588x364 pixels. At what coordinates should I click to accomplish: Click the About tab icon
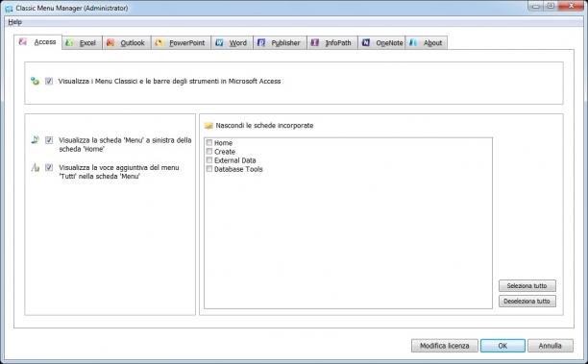413,42
